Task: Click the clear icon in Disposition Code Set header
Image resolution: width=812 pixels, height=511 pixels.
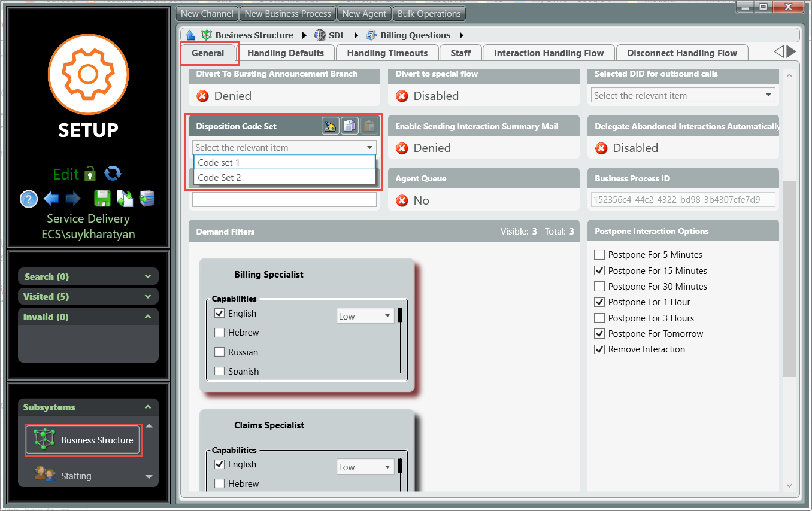Action: (x=330, y=126)
